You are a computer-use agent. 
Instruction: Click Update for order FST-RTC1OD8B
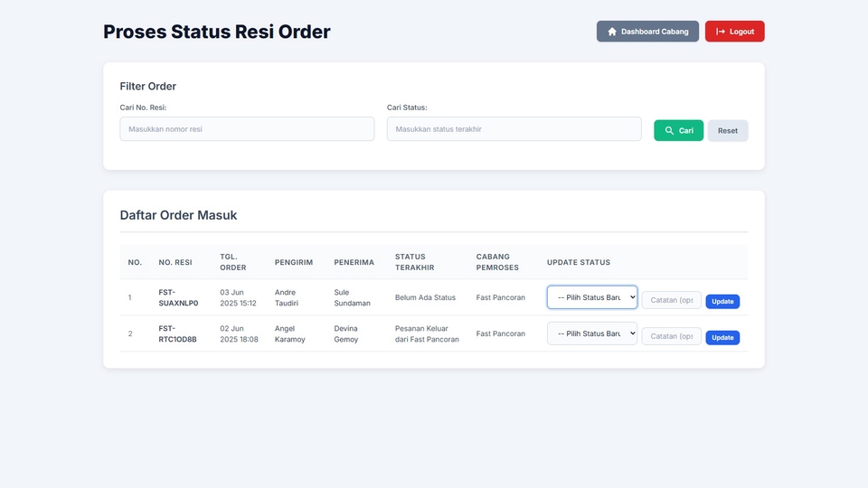[x=722, y=337]
